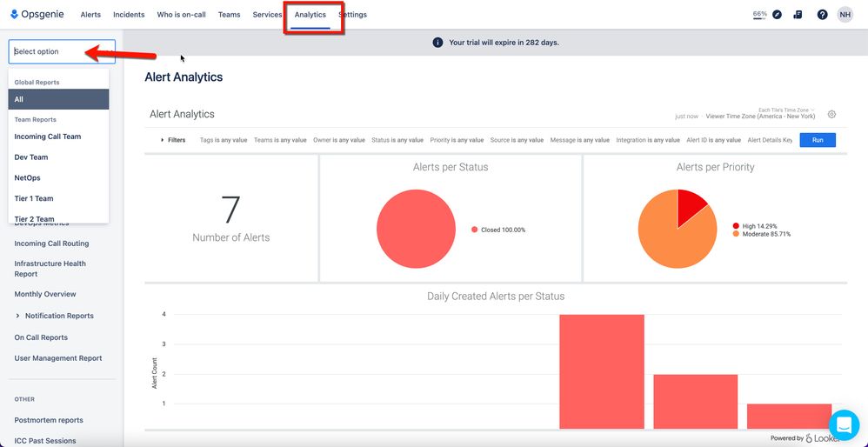Expand the Filters disclosure triangle
The height and width of the screenshot is (447, 868).
coord(162,141)
